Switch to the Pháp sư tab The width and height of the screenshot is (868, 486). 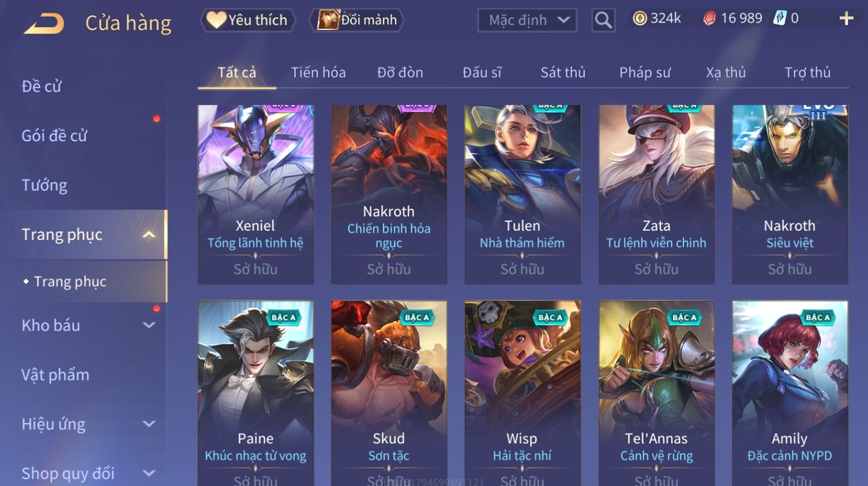tap(645, 73)
